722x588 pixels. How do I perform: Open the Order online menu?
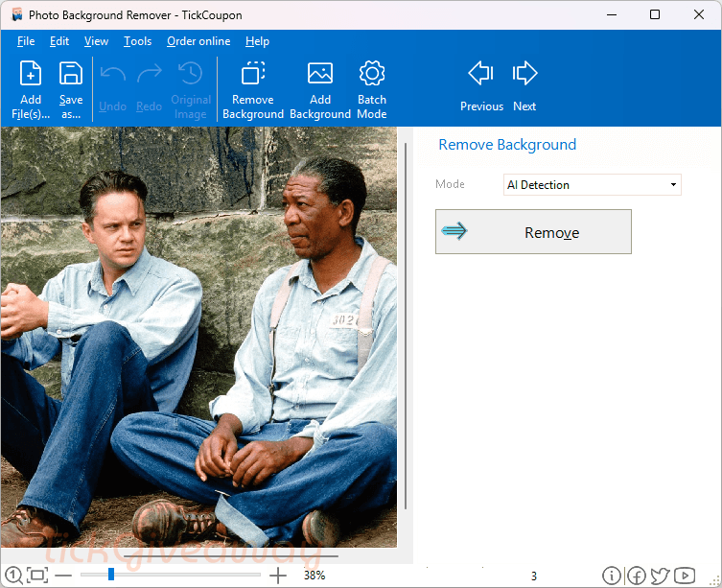pyautogui.click(x=198, y=41)
